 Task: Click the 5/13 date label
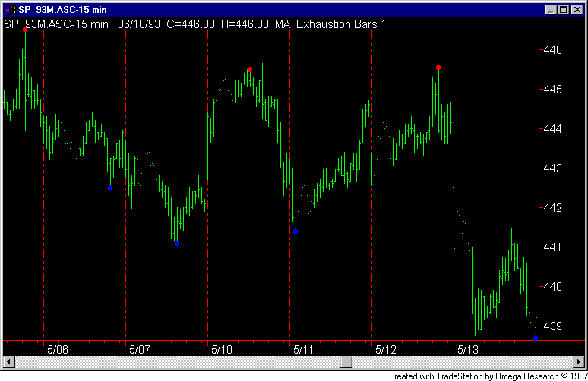[x=468, y=350]
